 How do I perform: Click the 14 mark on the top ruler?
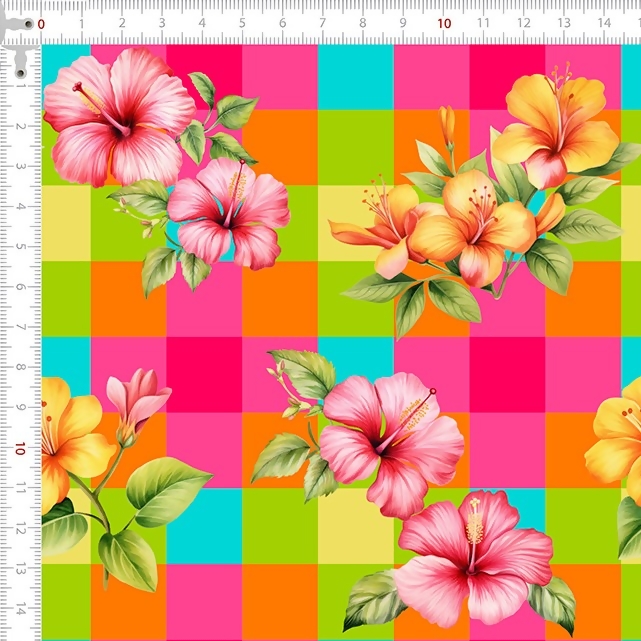coord(604,22)
